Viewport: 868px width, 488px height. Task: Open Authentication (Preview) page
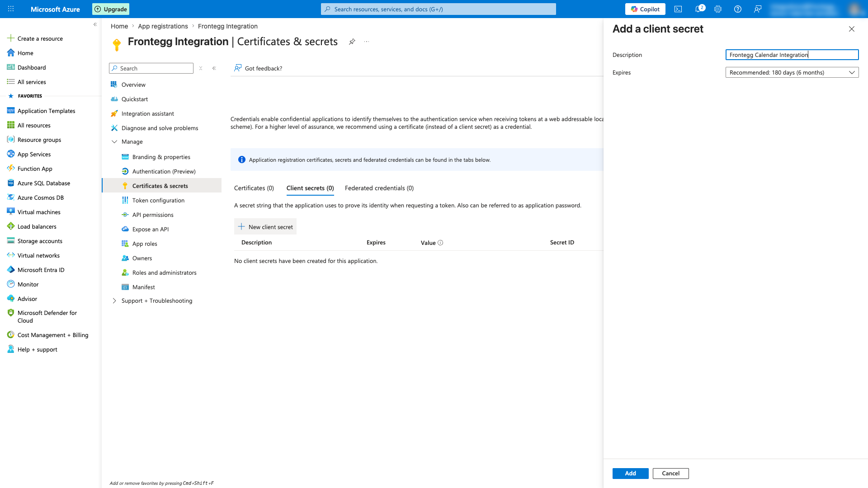(164, 171)
